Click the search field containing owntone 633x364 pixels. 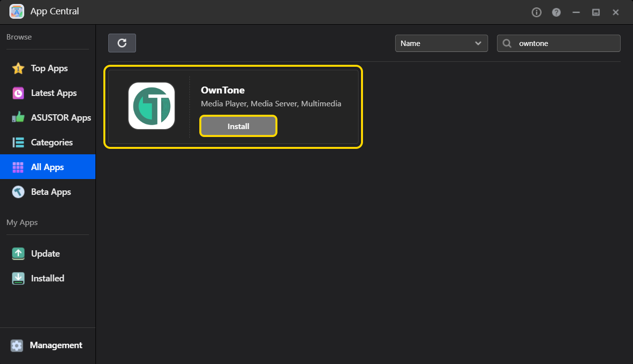(559, 43)
